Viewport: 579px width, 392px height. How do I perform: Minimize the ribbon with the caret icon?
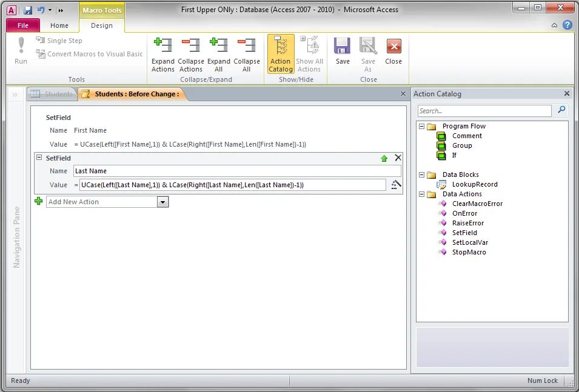[554, 25]
